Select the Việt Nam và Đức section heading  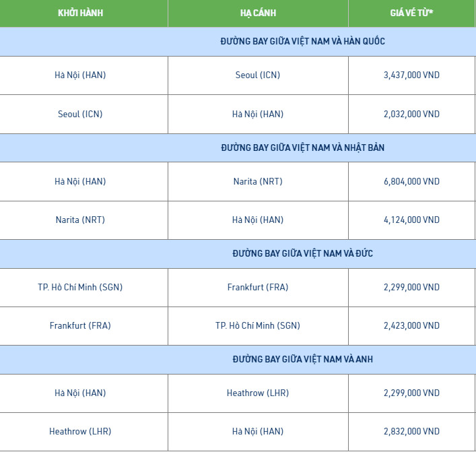[303, 253]
